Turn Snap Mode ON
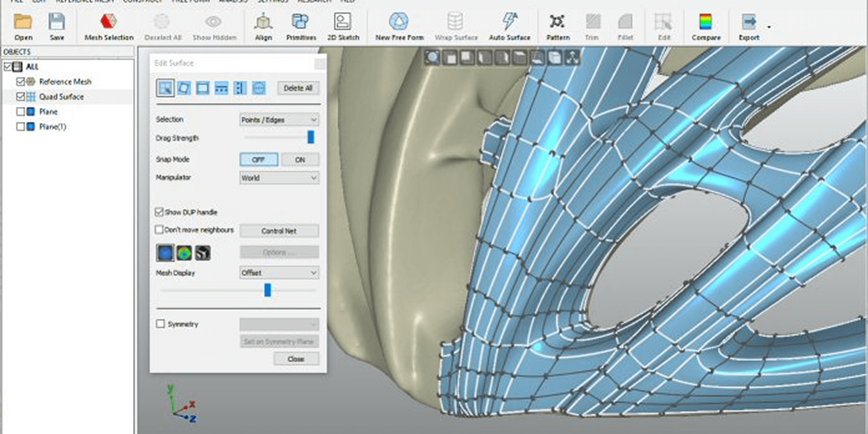 [300, 159]
